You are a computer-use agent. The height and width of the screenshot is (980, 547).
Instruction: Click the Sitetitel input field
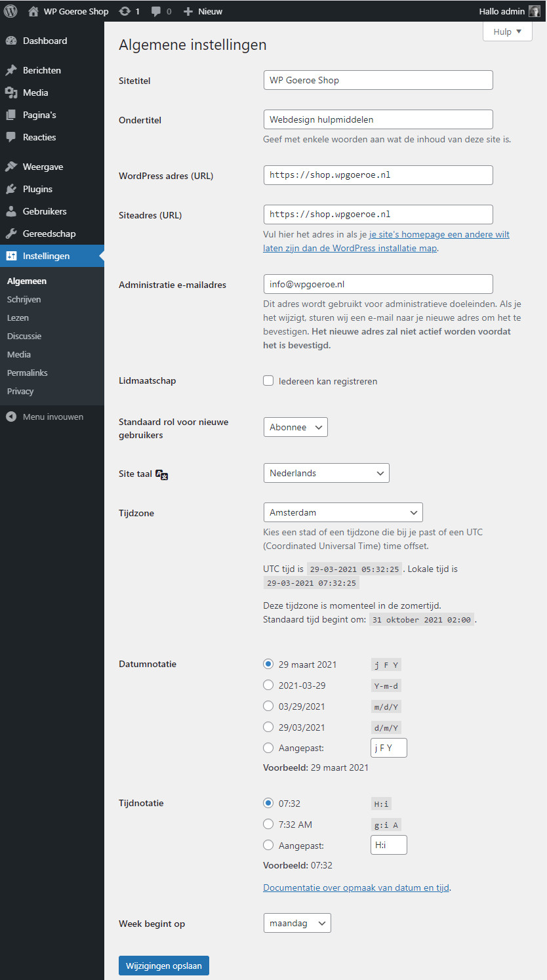377,80
